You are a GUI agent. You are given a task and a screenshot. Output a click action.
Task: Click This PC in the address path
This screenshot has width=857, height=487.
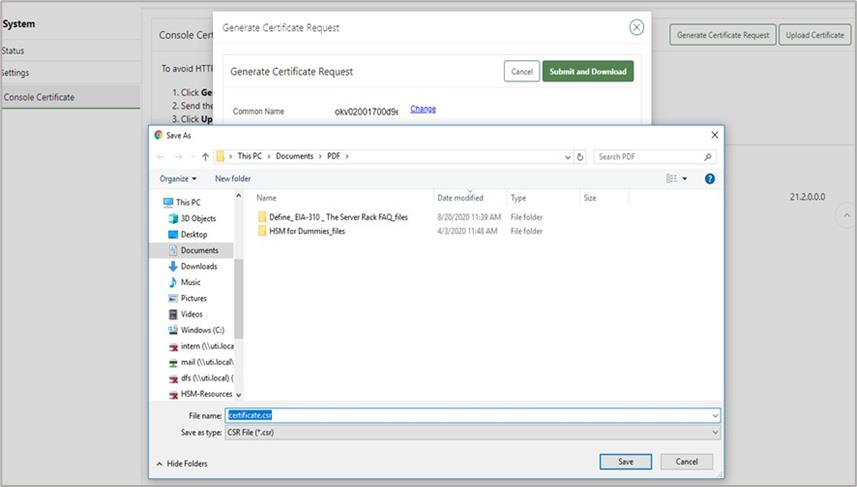click(250, 156)
